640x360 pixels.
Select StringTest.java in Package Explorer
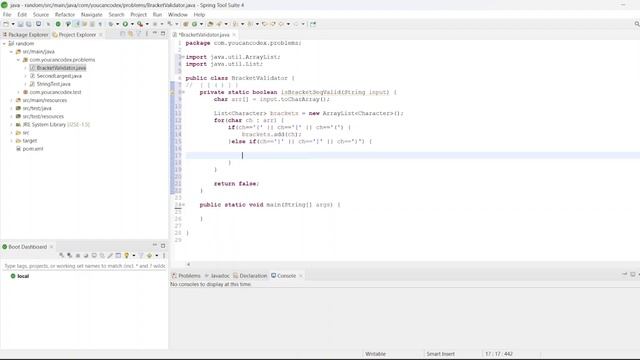[x=53, y=84]
